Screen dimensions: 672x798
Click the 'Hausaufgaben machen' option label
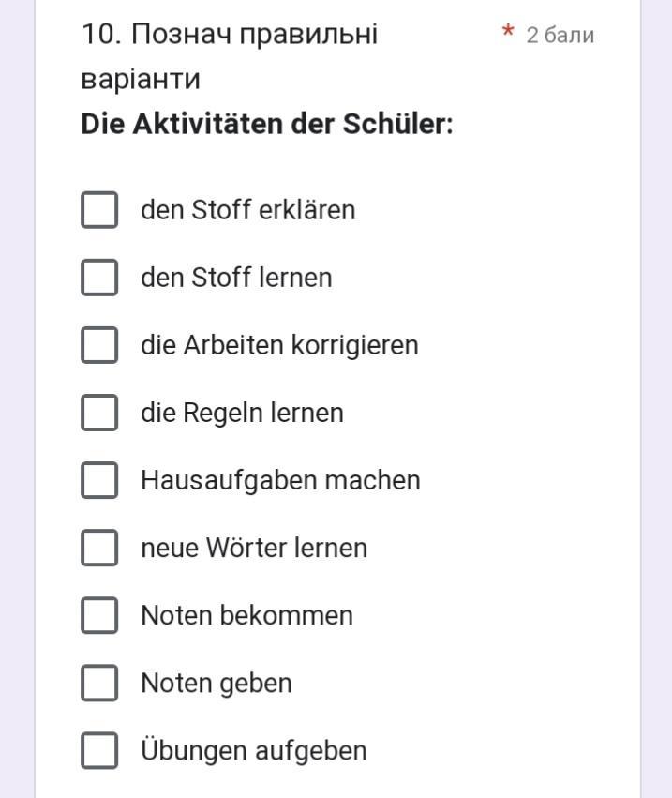[x=280, y=480]
